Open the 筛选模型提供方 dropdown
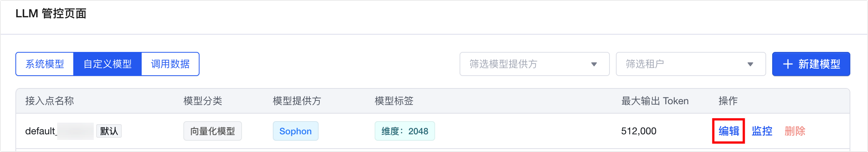Screen dimensions: 868x152 pos(534,64)
